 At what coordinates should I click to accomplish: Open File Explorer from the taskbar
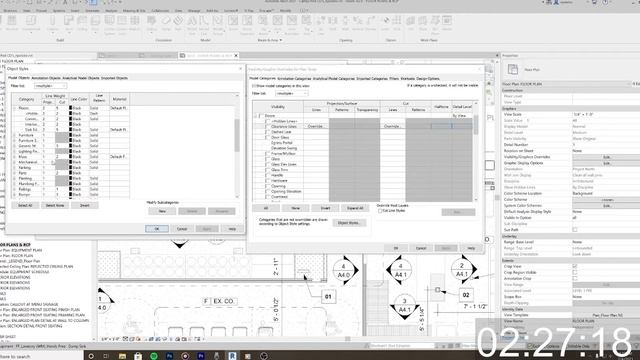click(x=122, y=356)
